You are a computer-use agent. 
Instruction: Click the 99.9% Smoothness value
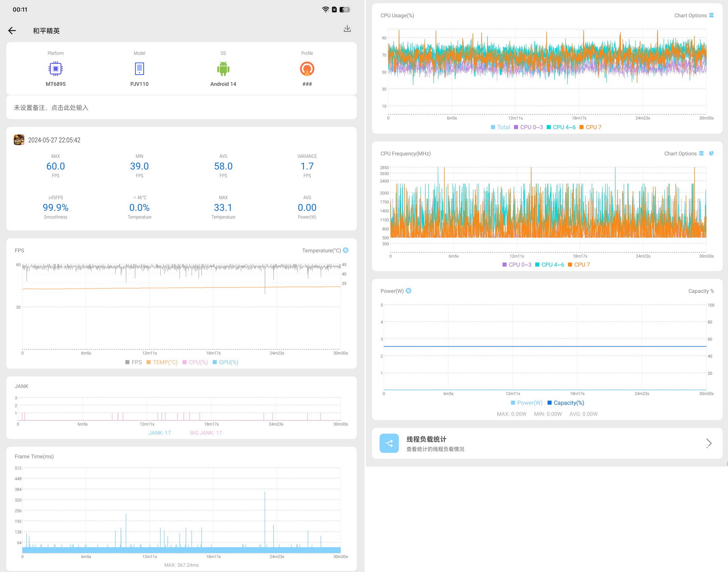tap(56, 207)
